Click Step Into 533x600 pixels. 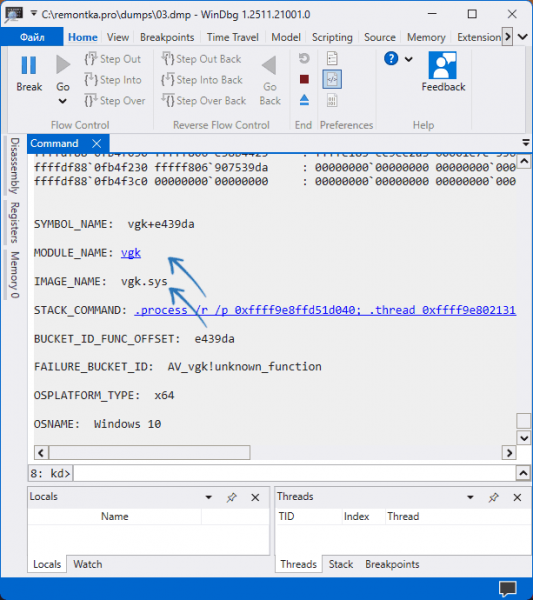pyautogui.click(x=112, y=80)
